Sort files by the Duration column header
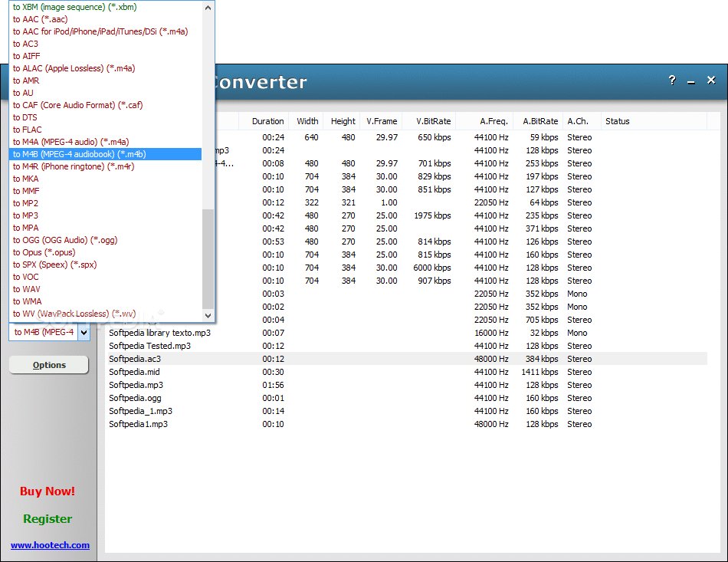The image size is (728, 562). 267,120
